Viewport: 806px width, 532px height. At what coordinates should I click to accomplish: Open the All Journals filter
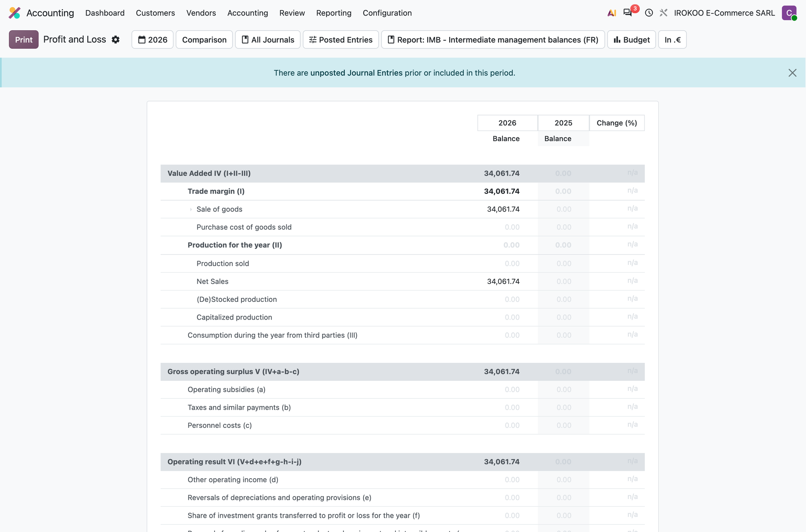coord(268,39)
